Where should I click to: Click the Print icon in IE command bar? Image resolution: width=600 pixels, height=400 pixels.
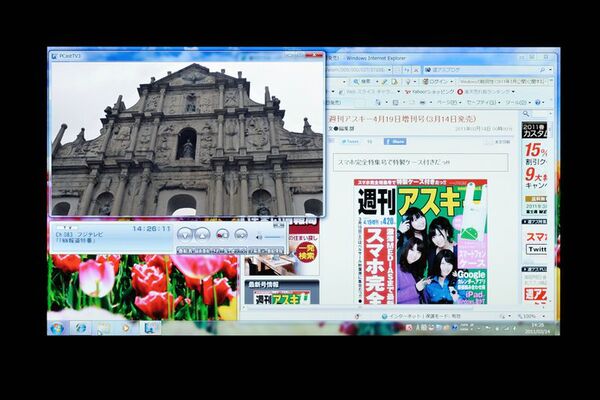click(423, 103)
